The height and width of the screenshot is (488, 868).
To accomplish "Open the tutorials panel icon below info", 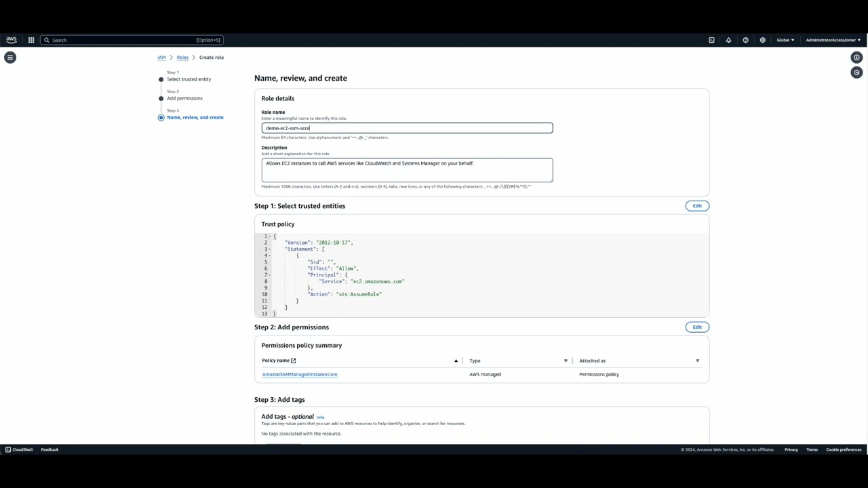I will 856,73.
